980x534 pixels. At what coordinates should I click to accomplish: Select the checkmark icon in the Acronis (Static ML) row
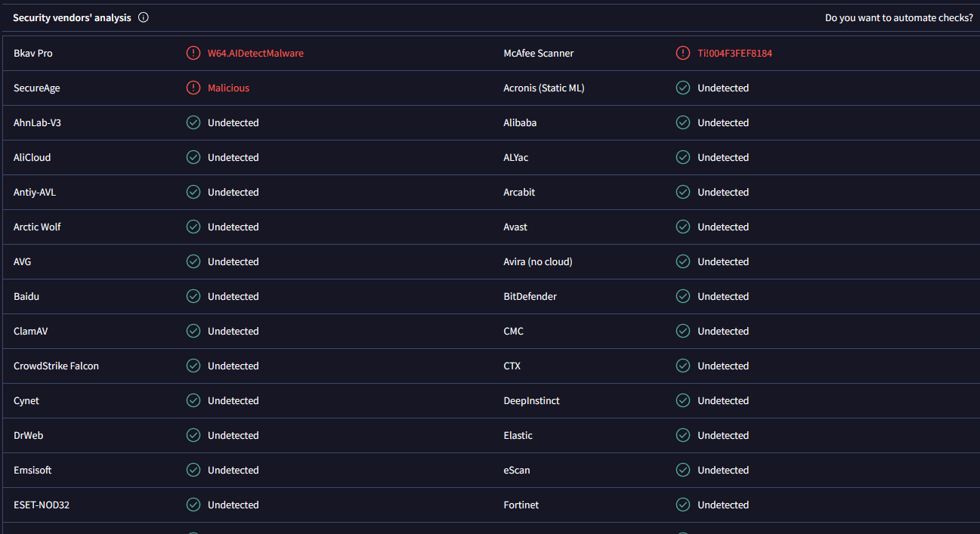point(683,88)
